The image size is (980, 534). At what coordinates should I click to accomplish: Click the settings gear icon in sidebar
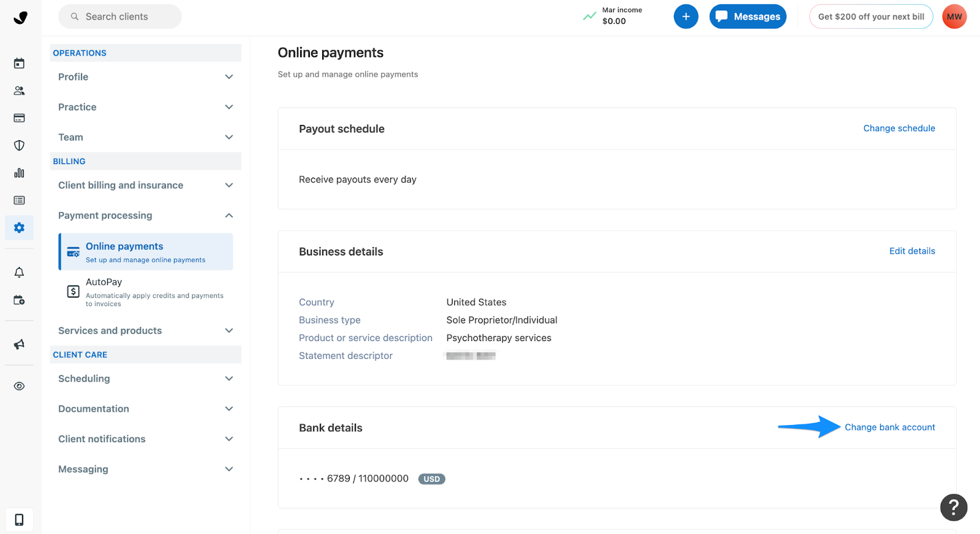[19, 228]
